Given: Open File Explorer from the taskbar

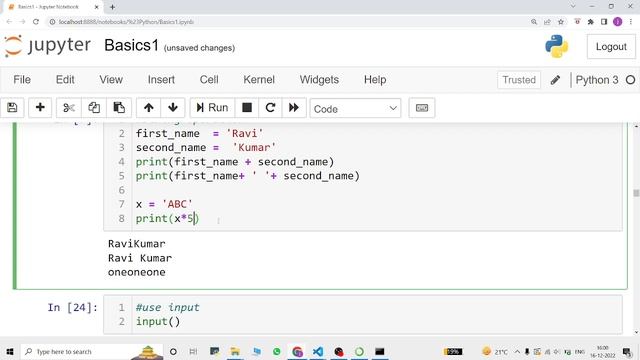Looking at the screenshot, I should pos(235,351).
